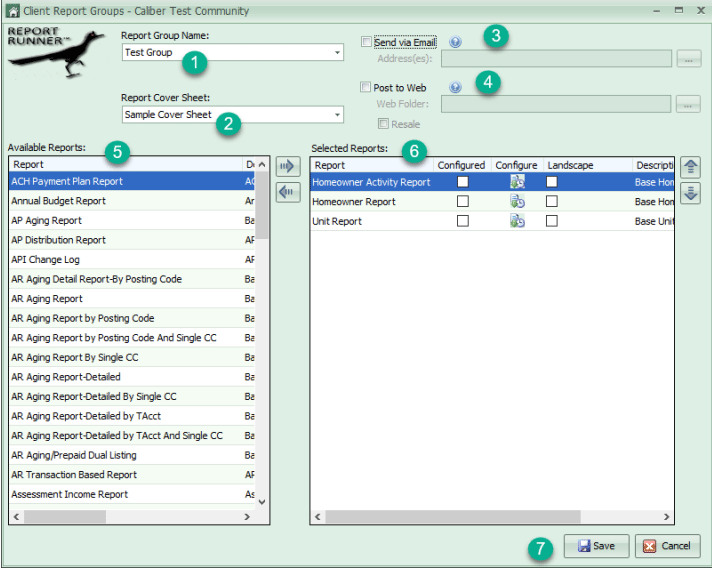Click Available Reports horizontal scrollbar left arrow

17,517
